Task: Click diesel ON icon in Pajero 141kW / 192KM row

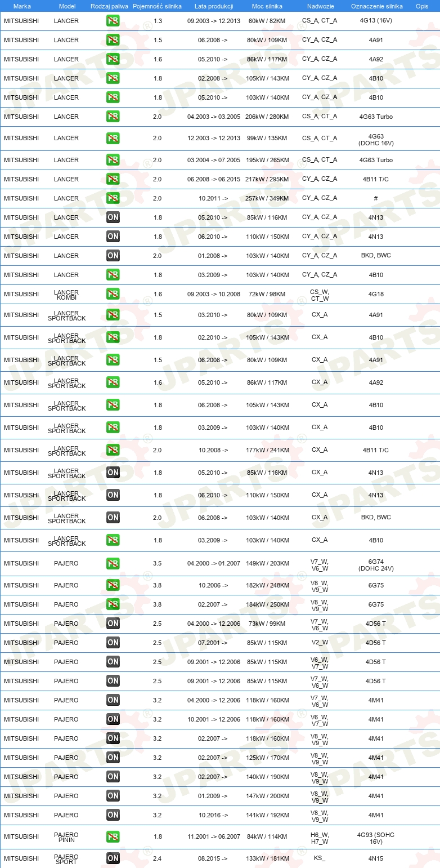Action: [x=113, y=815]
